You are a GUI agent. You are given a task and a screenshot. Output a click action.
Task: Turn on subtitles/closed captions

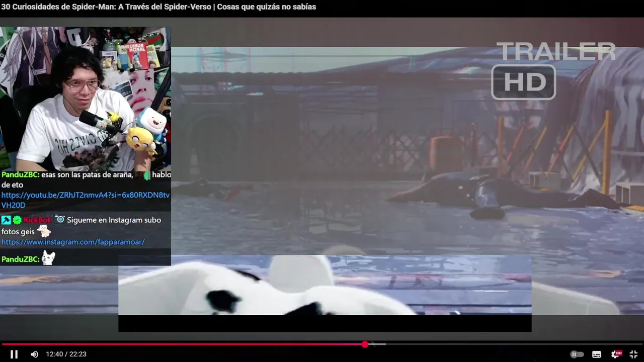(x=597, y=354)
